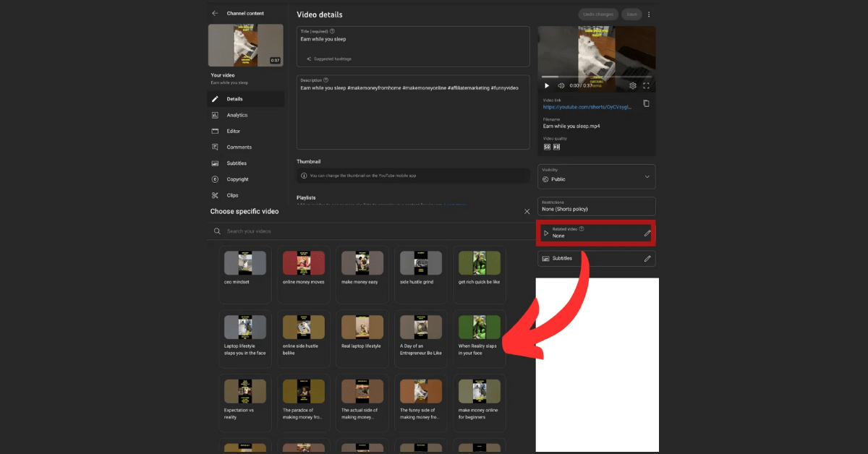
Task: Edit Related video with the pencil icon
Action: tap(647, 234)
